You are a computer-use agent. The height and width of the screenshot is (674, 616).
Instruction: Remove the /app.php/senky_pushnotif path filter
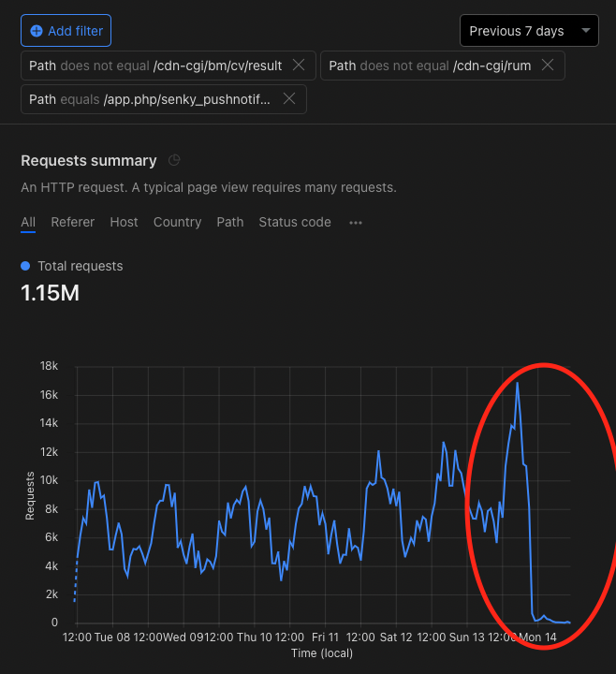289,99
